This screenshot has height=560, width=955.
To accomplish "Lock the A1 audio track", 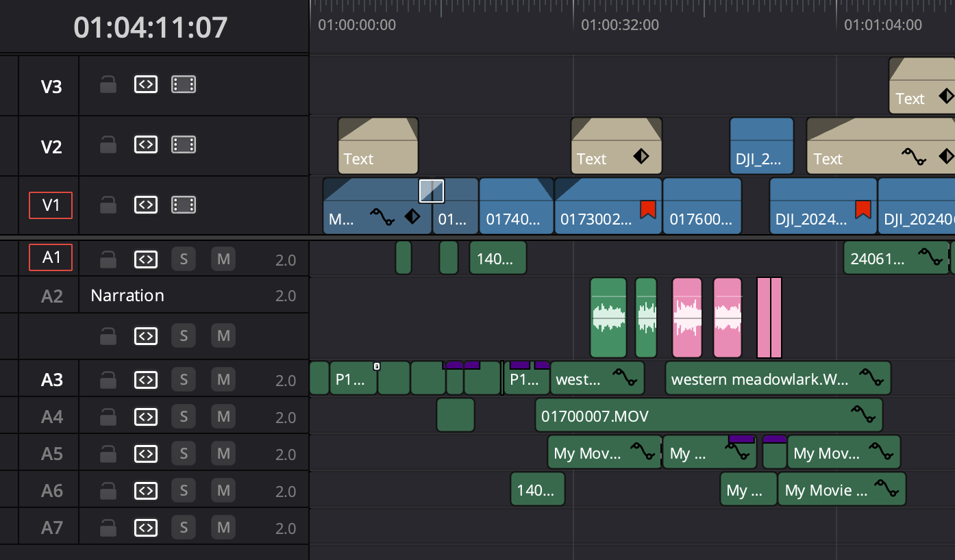I will (x=108, y=259).
